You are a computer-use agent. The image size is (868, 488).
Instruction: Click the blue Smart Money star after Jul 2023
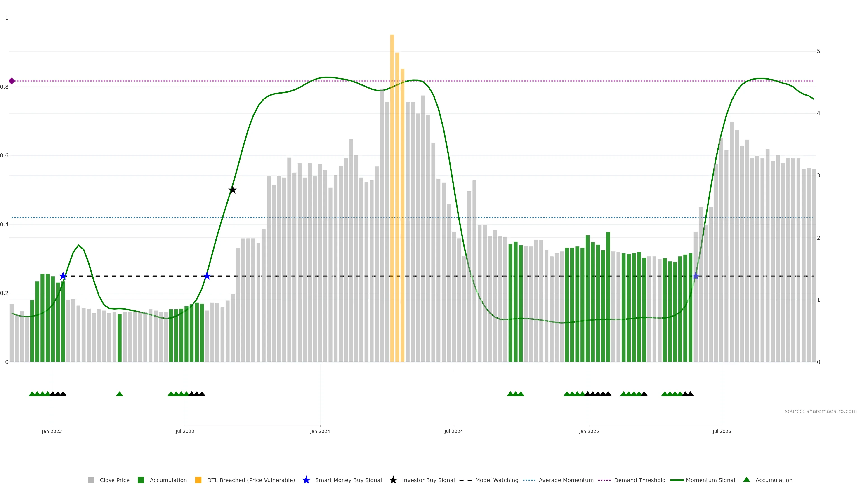pyautogui.click(x=207, y=276)
